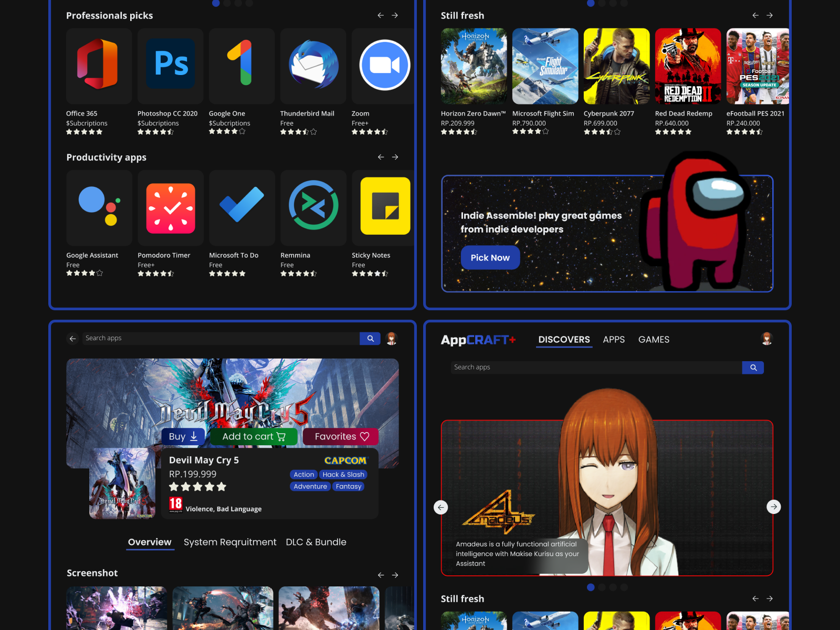Click the Pick Now button
This screenshot has height=630, width=840.
pyautogui.click(x=490, y=258)
